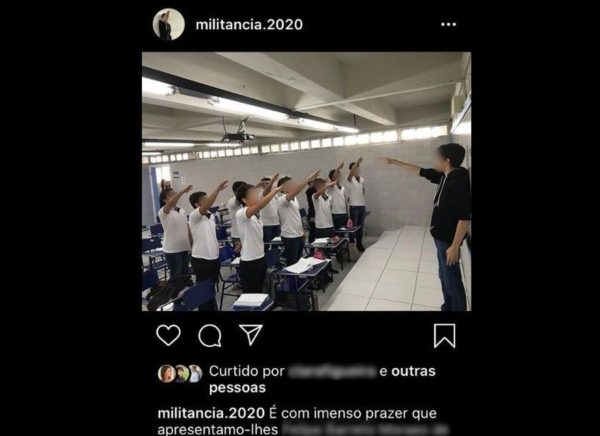Open the blurred username after Curtido por
This screenshot has height=436, width=600.
click(332, 371)
